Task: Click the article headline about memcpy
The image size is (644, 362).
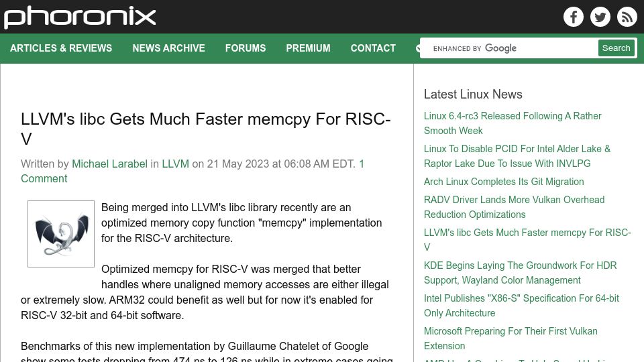Action: click(206, 129)
